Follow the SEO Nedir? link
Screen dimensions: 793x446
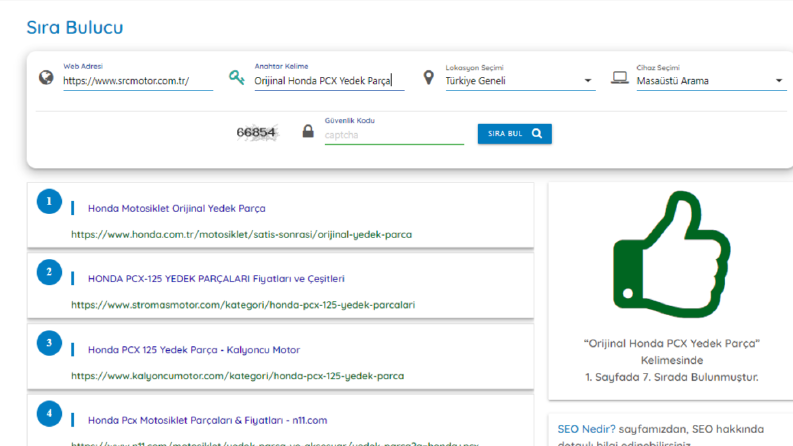click(x=586, y=429)
